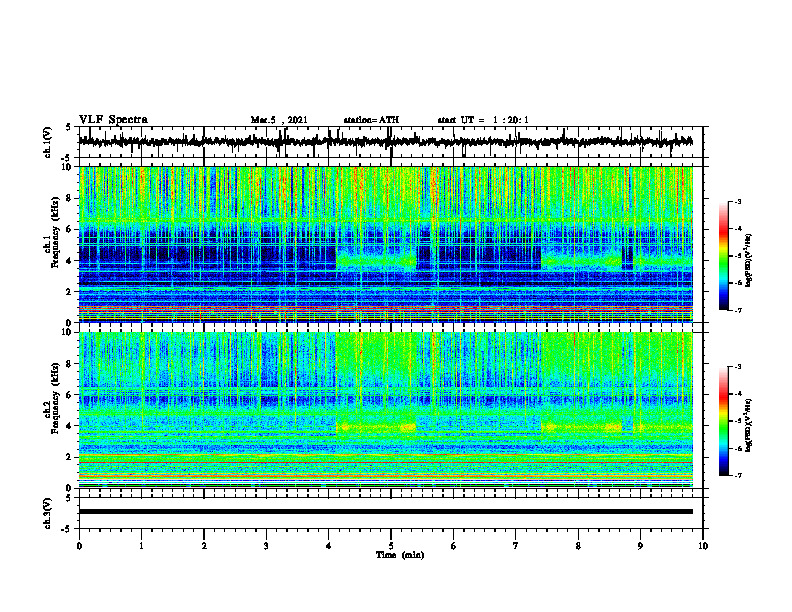Image resolution: width=792 pixels, height=612 pixels.
Task: Click the ch.2 spectrogram image panel
Action: (x=386, y=410)
